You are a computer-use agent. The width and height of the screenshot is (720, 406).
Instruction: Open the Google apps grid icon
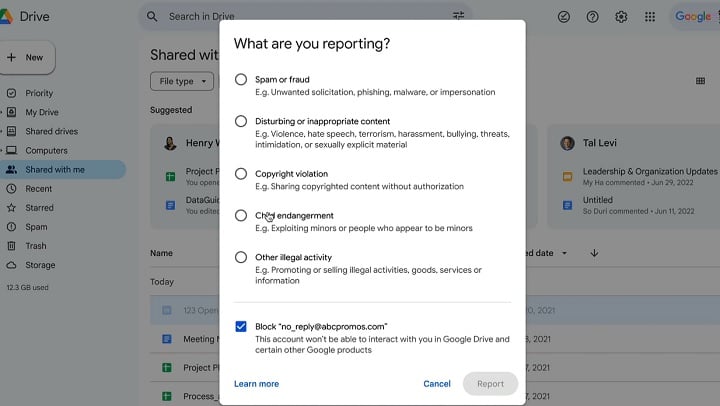click(x=650, y=17)
